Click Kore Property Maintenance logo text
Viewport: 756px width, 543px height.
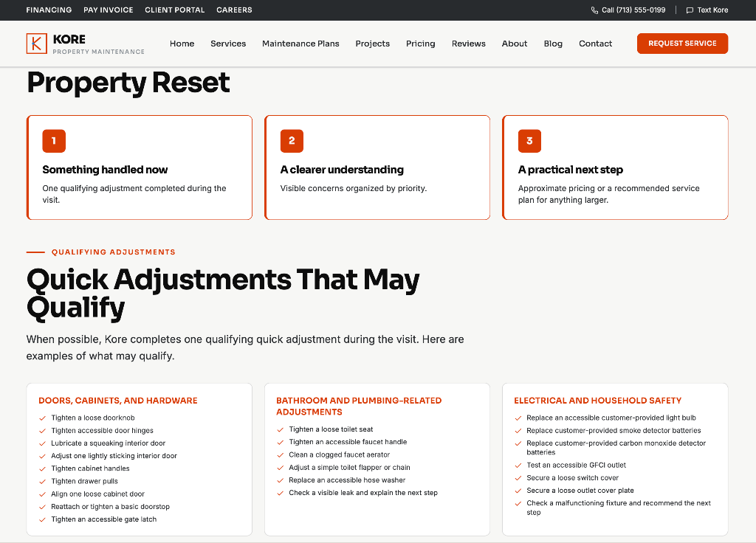pyautogui.click(x=98, y=44)
